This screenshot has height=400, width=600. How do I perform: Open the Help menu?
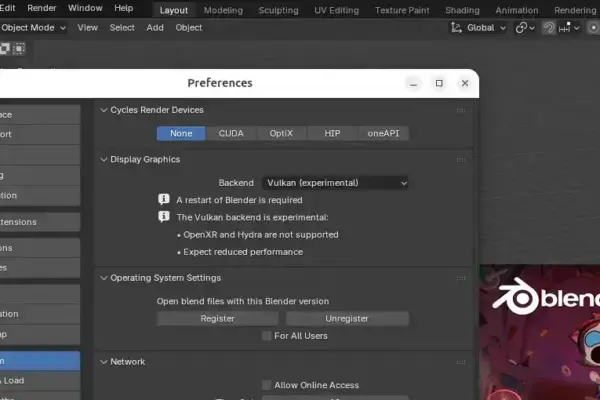(x=124, y=8)
